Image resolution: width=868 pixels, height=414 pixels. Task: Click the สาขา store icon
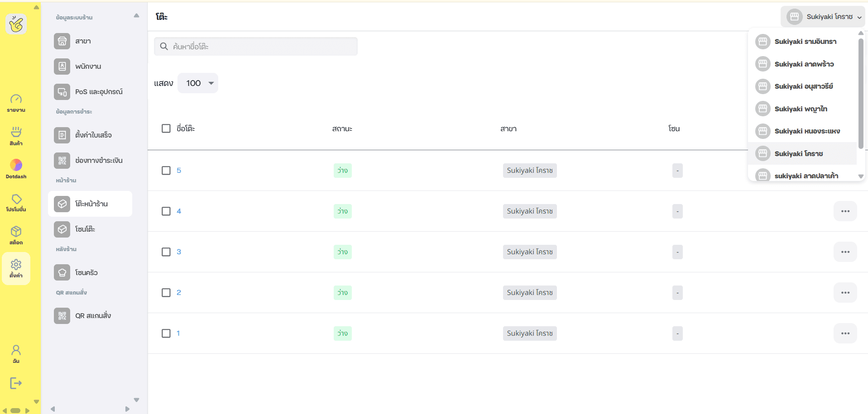tap(62, 41)
